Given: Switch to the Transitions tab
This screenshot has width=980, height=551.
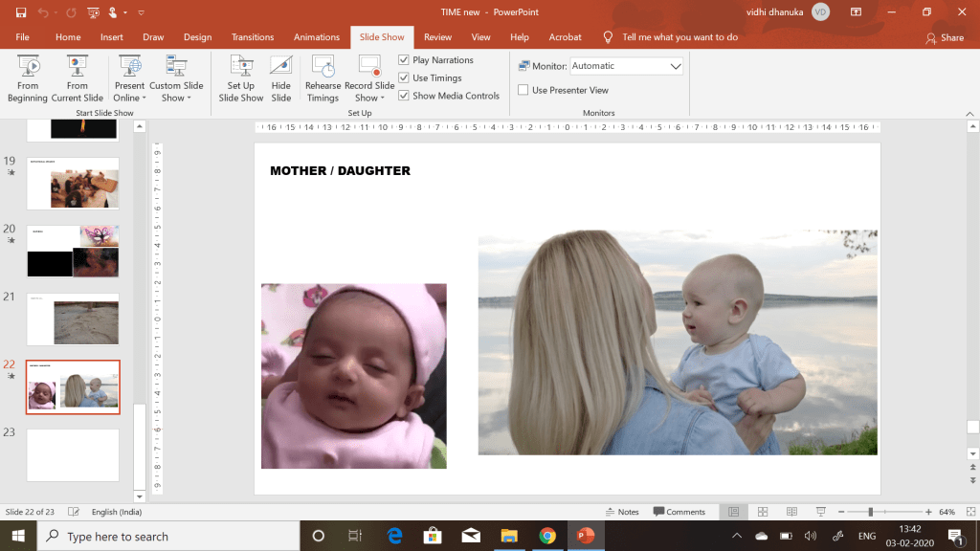Looking at the screenshot, I should (x=253, y=37).
